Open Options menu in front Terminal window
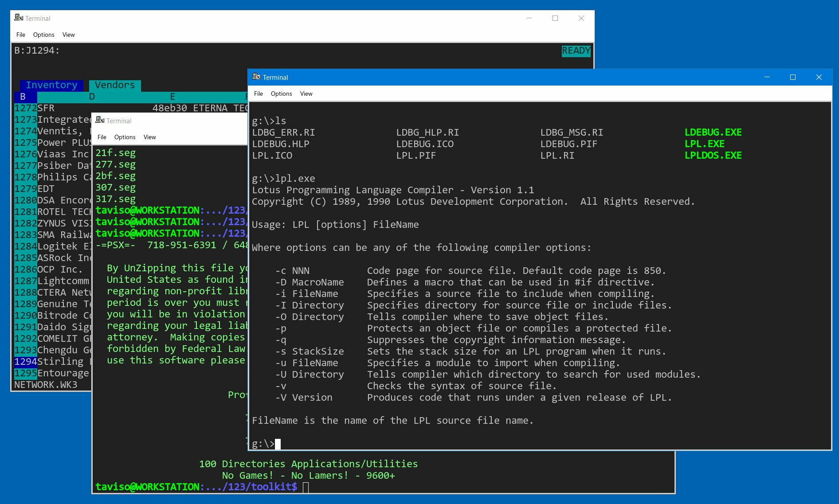This screenshot has height=504, width=839. pos(281,94)
